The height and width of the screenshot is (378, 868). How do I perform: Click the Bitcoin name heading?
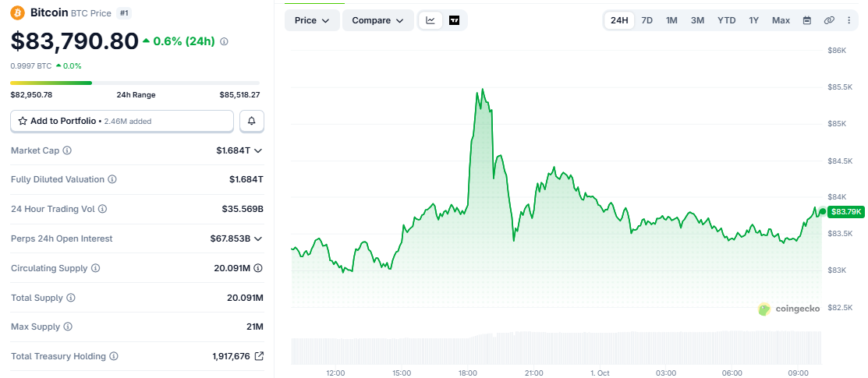[49, 12]
